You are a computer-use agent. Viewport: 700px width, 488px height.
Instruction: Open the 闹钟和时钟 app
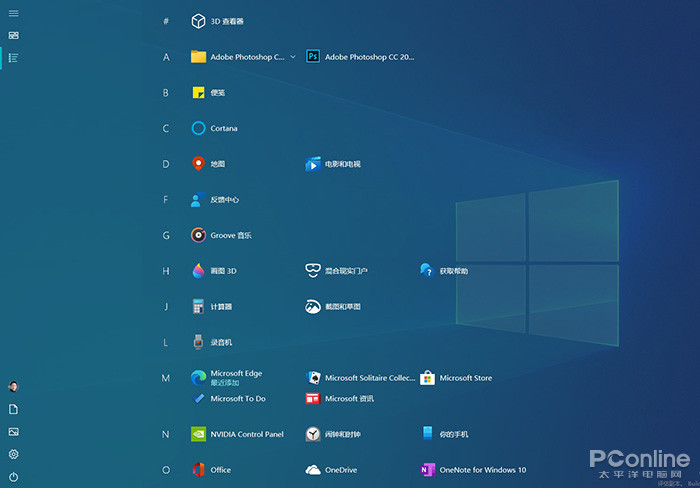[x=333, y=434]
